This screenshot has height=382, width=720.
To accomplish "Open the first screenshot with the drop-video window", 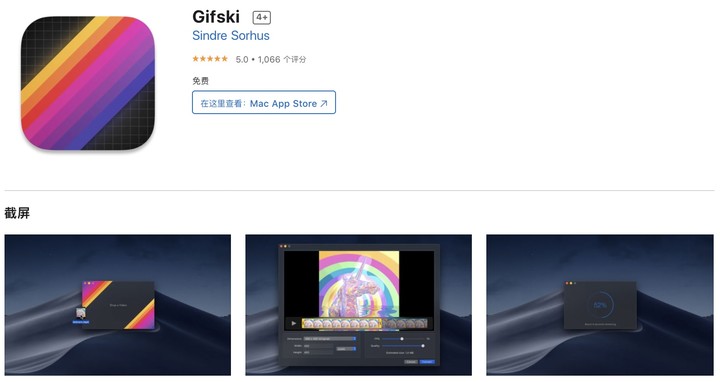I will [118, 305].
